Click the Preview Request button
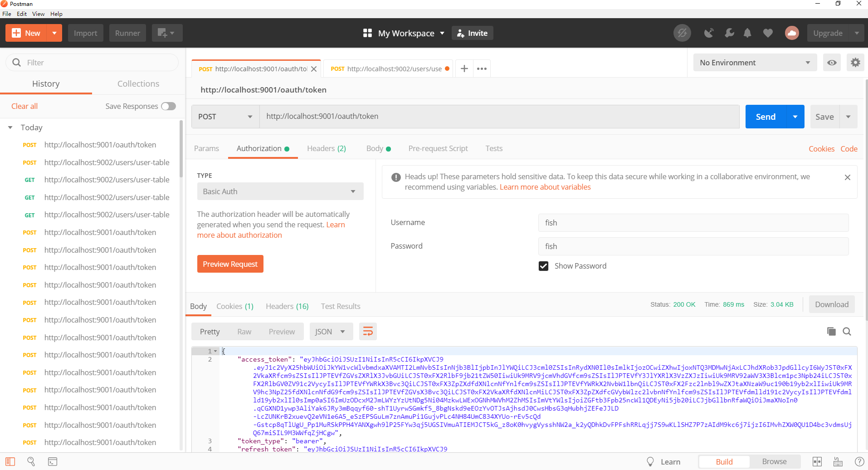 [230, 264]
